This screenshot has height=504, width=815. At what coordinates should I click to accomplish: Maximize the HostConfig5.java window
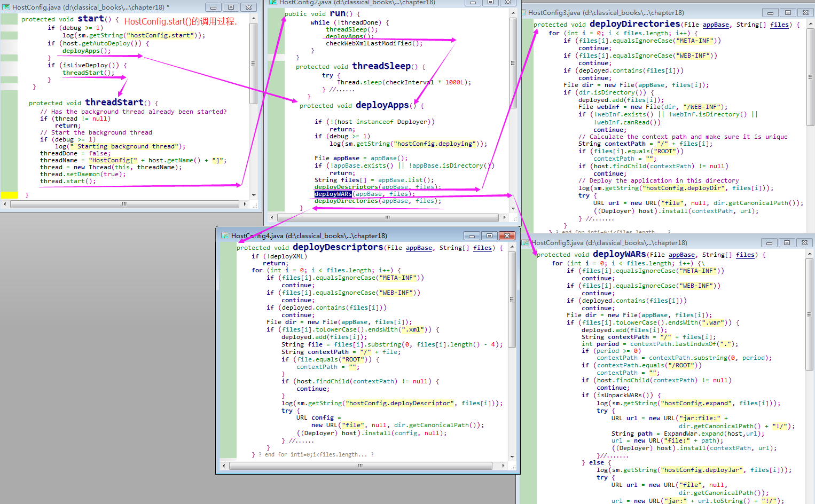click(x=787, y=242)
